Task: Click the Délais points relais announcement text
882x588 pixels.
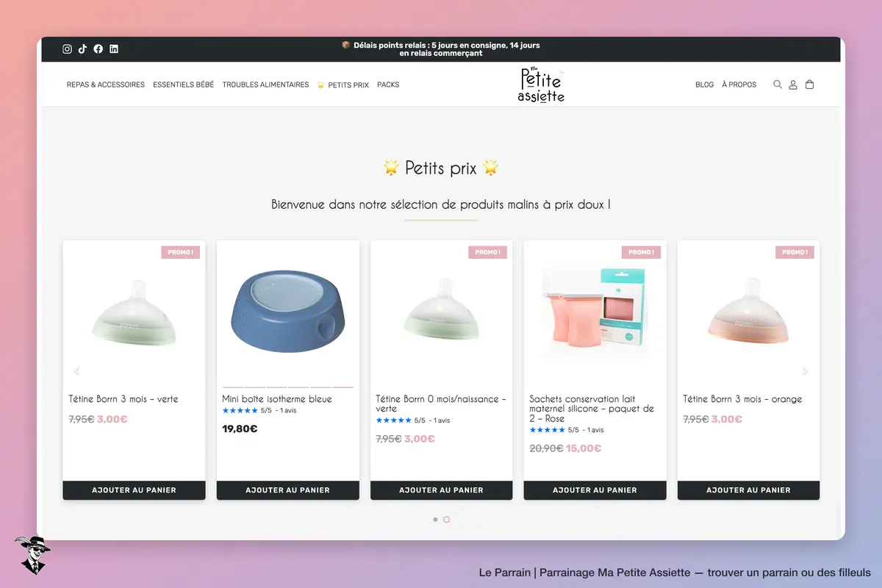Action: 441,49
